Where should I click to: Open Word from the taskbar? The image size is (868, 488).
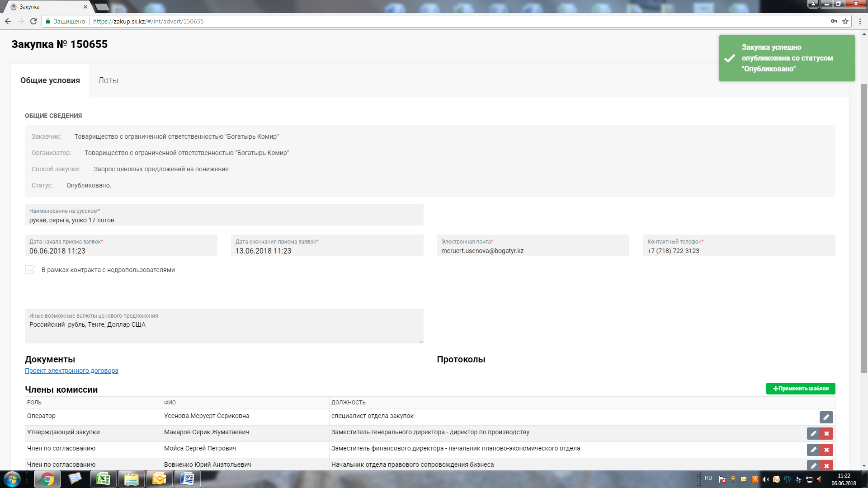pos(188,479)
